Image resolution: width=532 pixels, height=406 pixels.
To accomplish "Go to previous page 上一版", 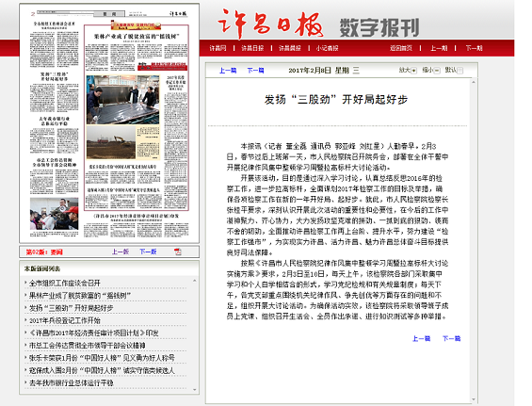I will 121,252.
